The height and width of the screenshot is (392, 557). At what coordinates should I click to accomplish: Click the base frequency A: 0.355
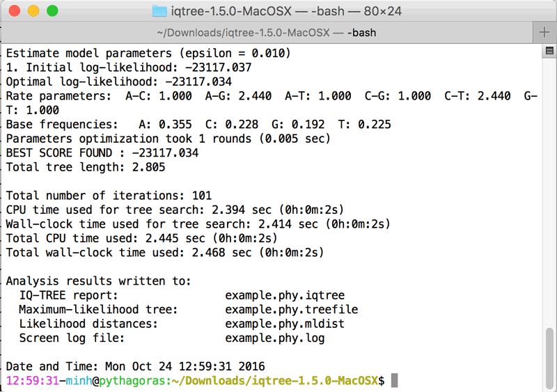[165, 125]
